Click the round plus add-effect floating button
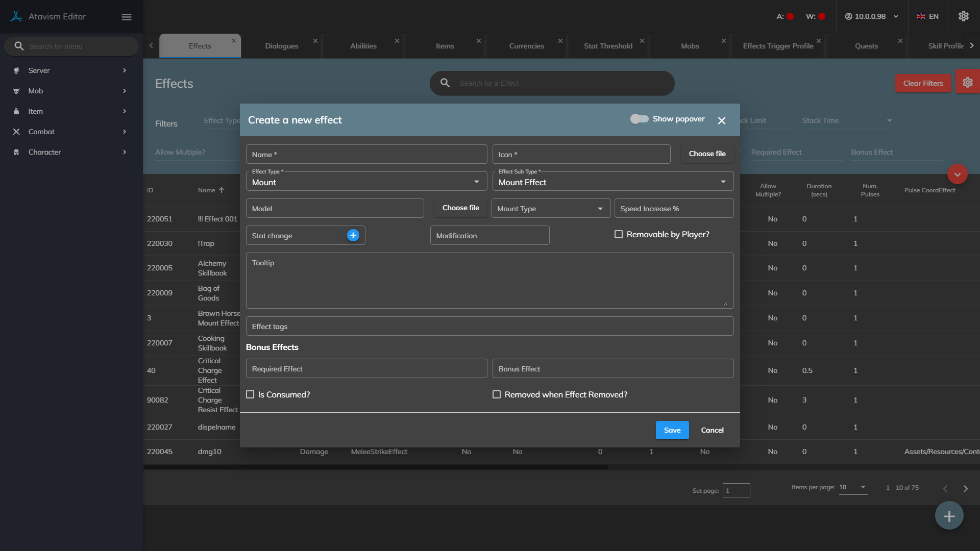The height and width of the screenshot is (551, 980). pos(949,516)
